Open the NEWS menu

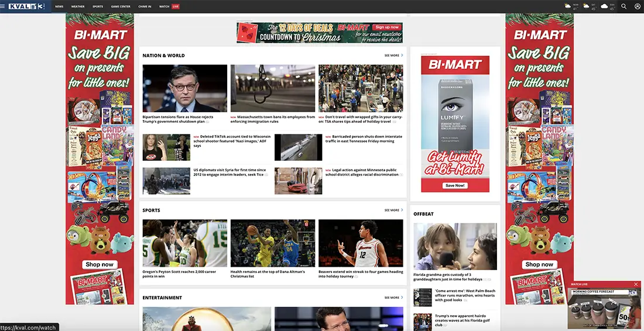coord(59,6)
